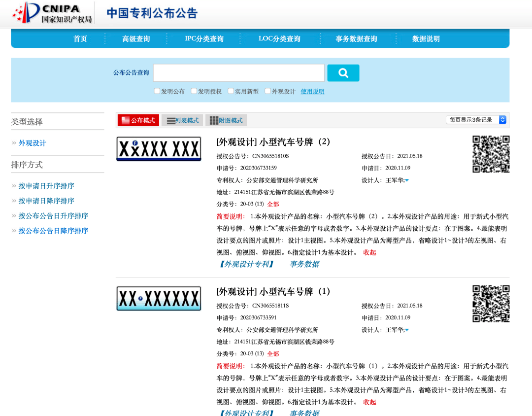Sort by 按公布公告日降序排序
The image size is (532, 416).
(x=53, y=230)
